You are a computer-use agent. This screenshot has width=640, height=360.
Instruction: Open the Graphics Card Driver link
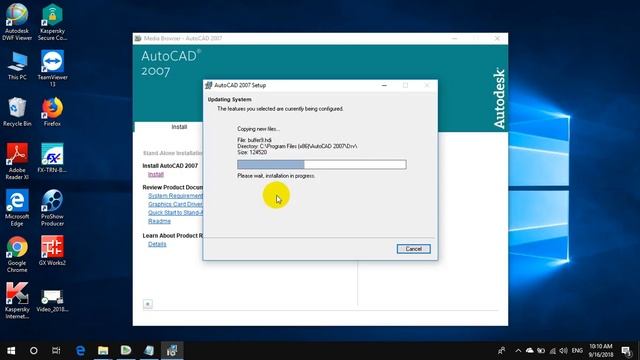pyautogui.click(x=175, y=204)
